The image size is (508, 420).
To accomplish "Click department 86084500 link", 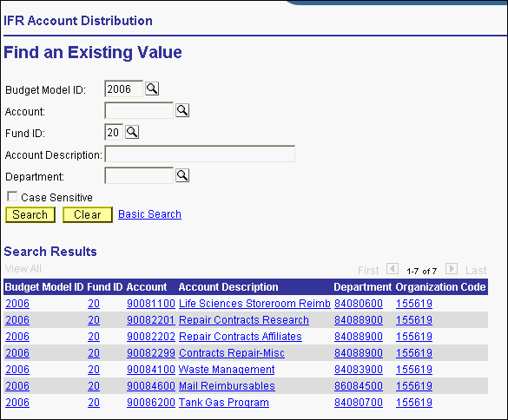I will pos(359,386).
